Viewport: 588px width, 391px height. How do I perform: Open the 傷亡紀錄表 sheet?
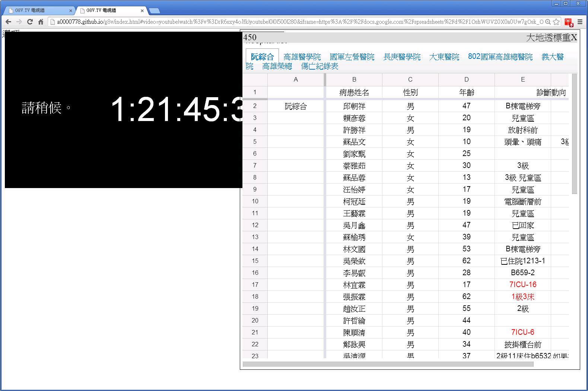click(320, 66)
